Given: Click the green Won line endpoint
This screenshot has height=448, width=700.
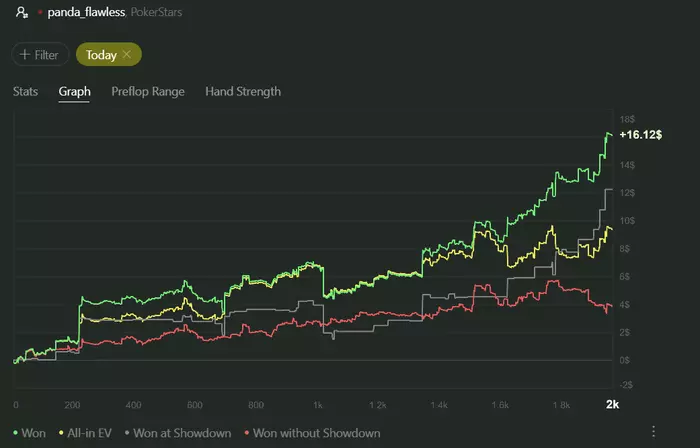Looking at the screenshot, I should [x=609, y=133].
